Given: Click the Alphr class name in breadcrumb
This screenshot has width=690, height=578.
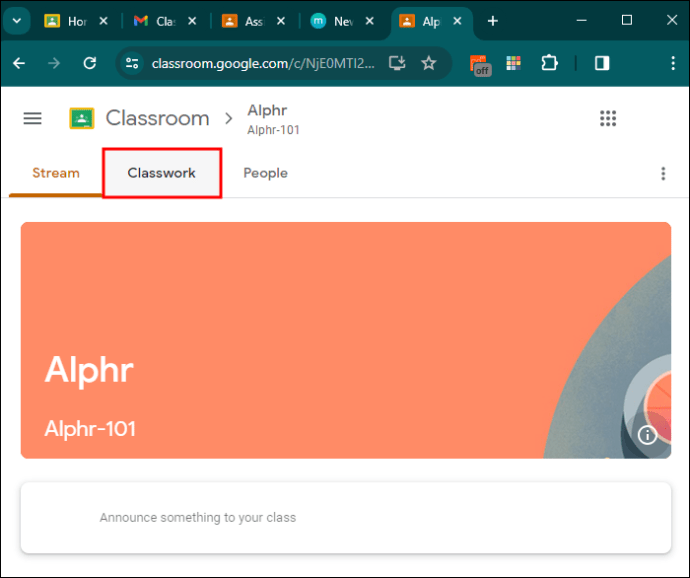Looking at the screenshot, I should (267, 110).
